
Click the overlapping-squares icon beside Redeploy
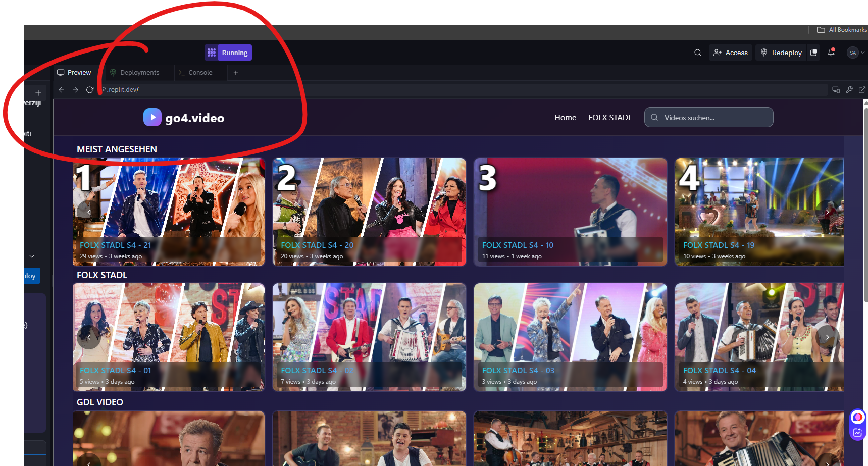813,53
